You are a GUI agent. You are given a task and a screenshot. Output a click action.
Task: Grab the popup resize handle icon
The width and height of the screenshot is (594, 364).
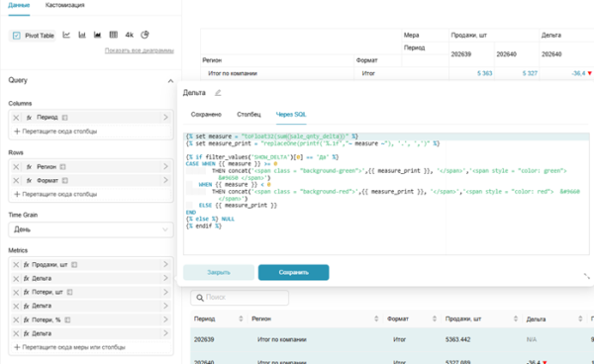point(587,276)
